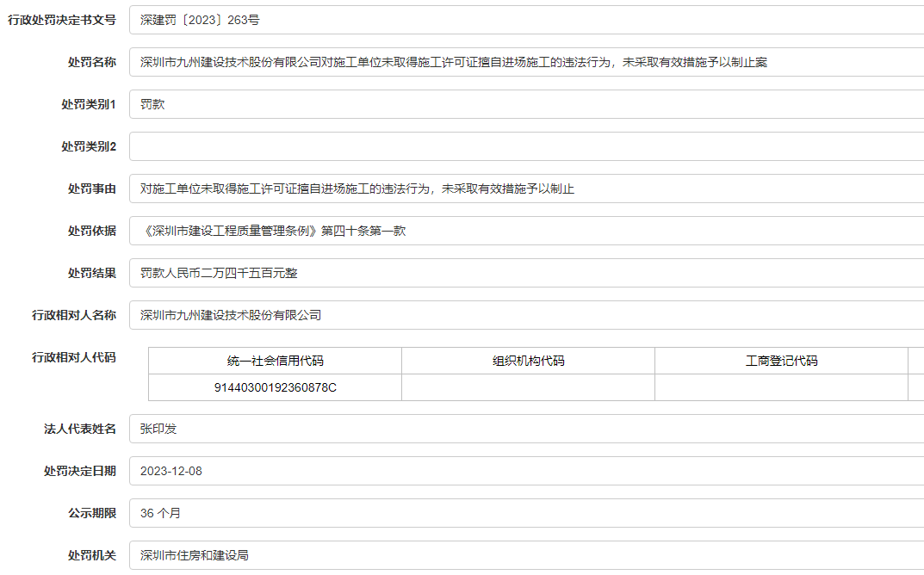Click the label 处罚机关
Viewport: 924px width, 575px height.
(92, 555)
